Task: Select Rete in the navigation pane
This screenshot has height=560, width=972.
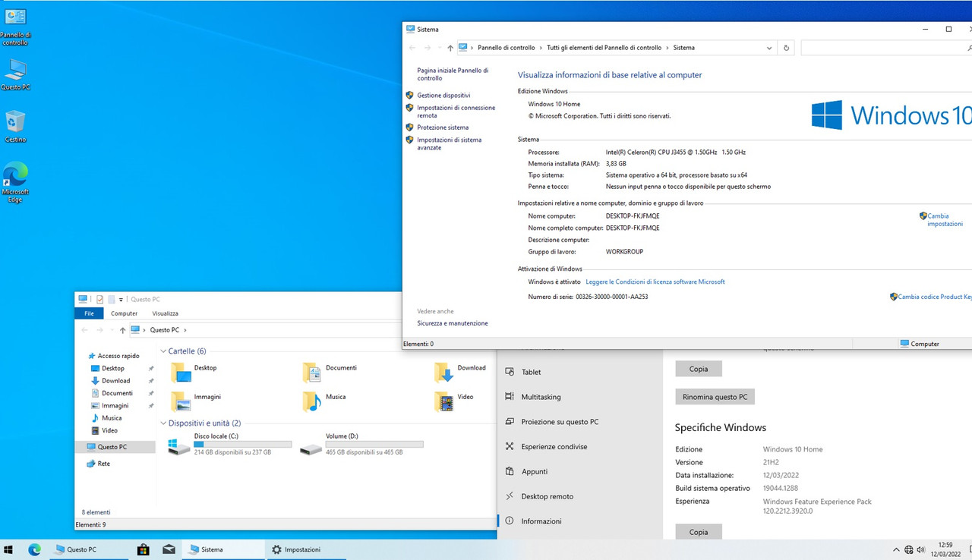Action: point(98,464)
